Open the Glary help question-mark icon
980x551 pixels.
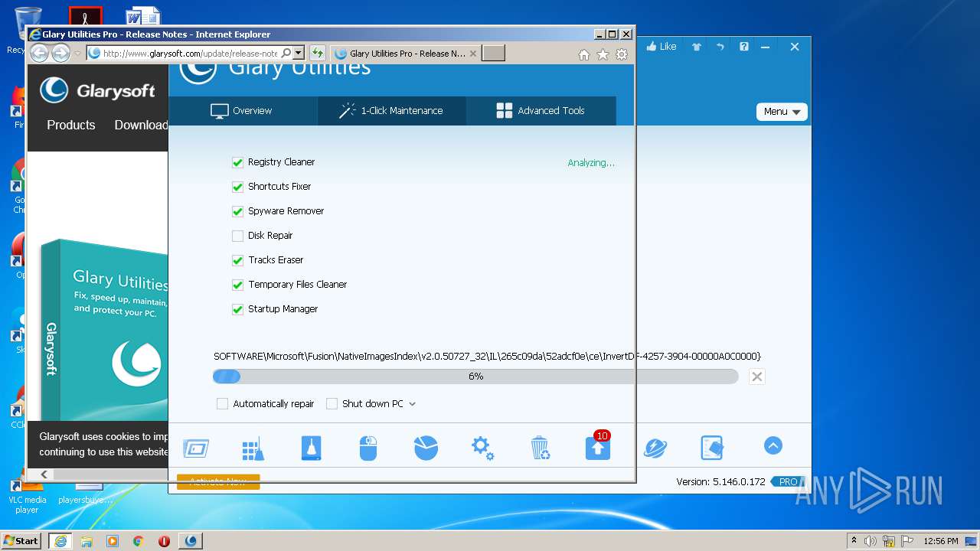coord(744,47)
